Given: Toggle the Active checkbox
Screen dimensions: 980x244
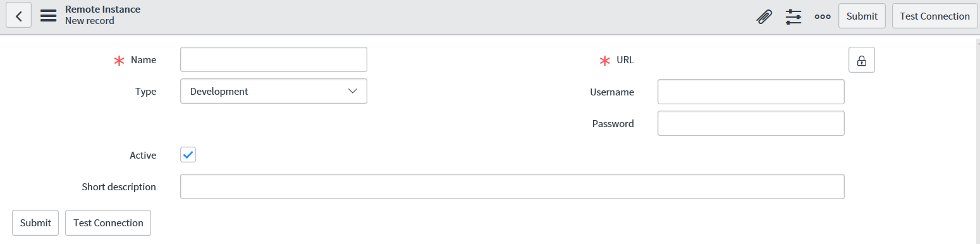Looking at the screenshot, I should click(x=188, y=154).
